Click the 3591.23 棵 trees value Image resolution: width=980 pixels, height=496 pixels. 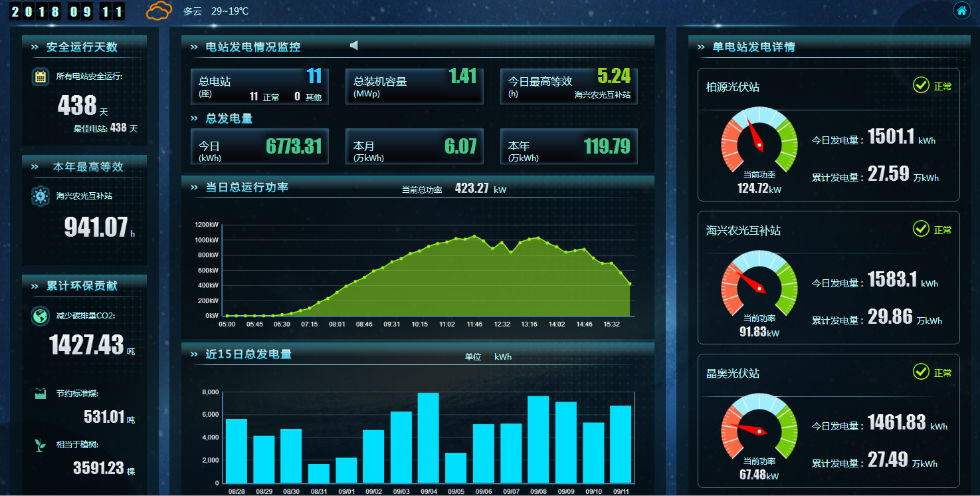(x=104, y=468)
